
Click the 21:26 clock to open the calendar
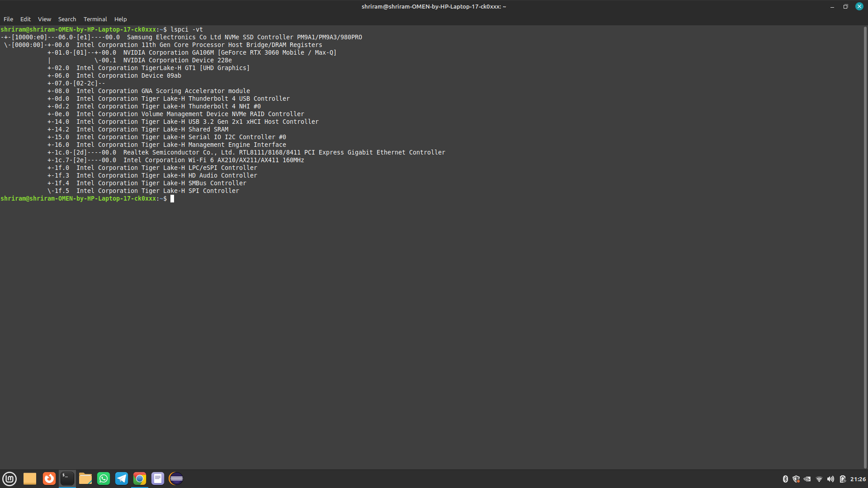pos(858,479)
